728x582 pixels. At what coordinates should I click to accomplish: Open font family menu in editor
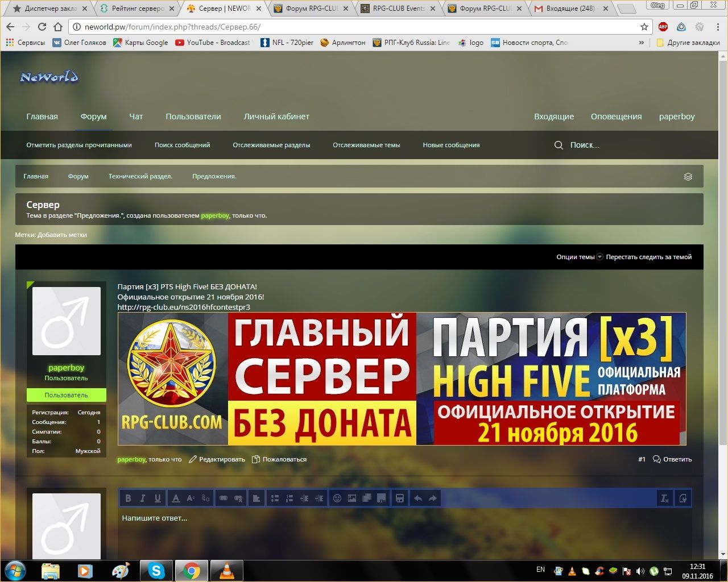[206, 498]
